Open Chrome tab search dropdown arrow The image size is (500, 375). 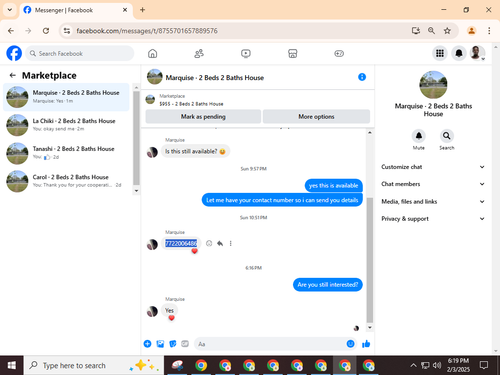[x=10, y=10]
